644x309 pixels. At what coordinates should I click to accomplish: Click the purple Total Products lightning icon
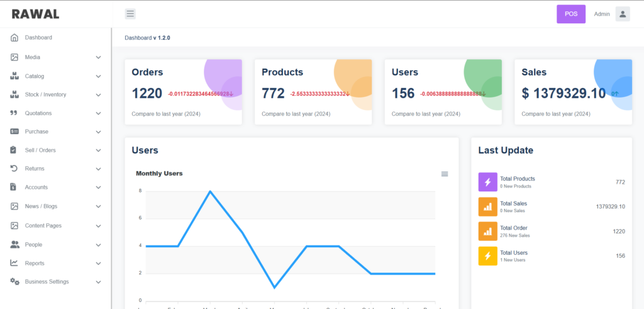click(x=487, y=182)
